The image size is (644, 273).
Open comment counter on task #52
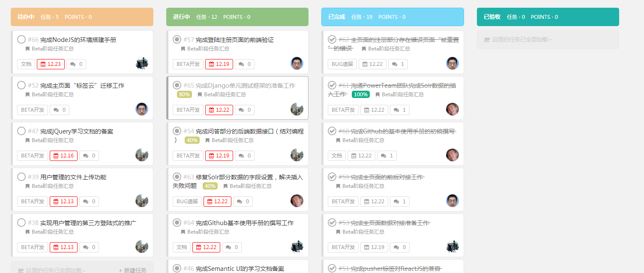click(60, 110)
